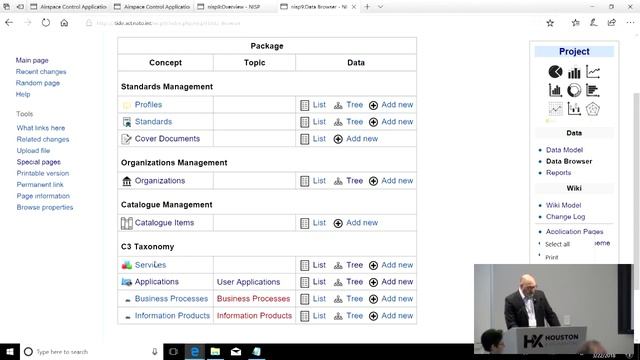
Task: Click the horizontal bar chart icon
Action: pos(593,90)
